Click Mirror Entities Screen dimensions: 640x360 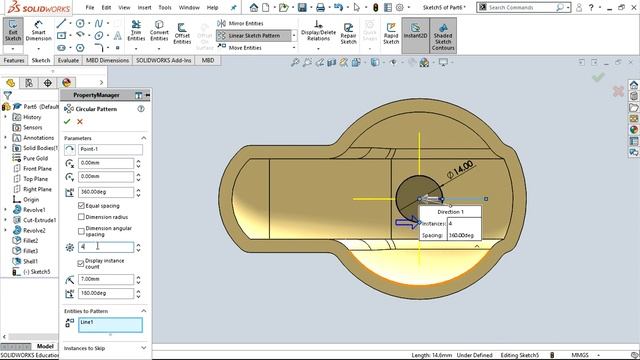pyautogui.click(x=241, y=23)
